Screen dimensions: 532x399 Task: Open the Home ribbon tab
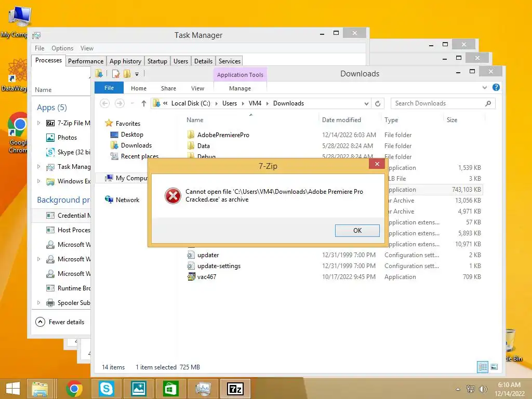click(138, 88)
